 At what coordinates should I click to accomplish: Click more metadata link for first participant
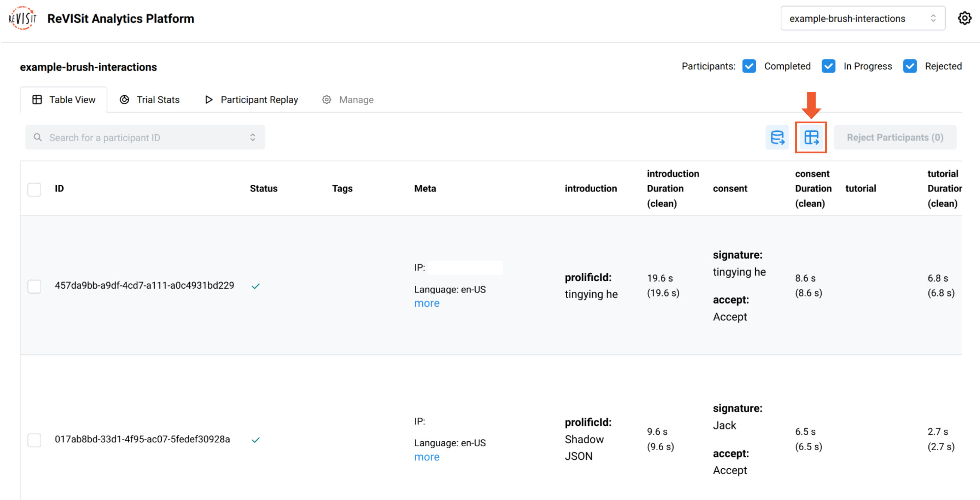click(x=426, y=303)
